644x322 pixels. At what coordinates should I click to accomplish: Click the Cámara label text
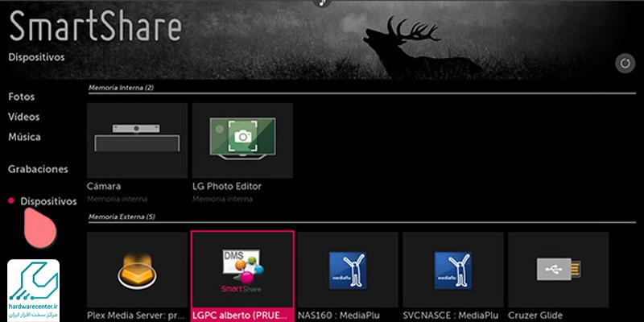pyautogui.click(x=104, y=186)
